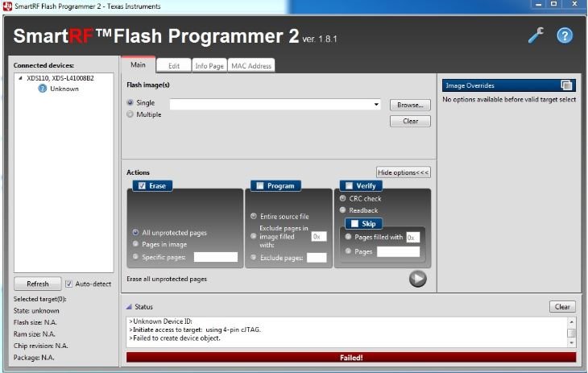Enable the Program action checkbox
Screen dimensions: 588x373
tap(260, 186)
